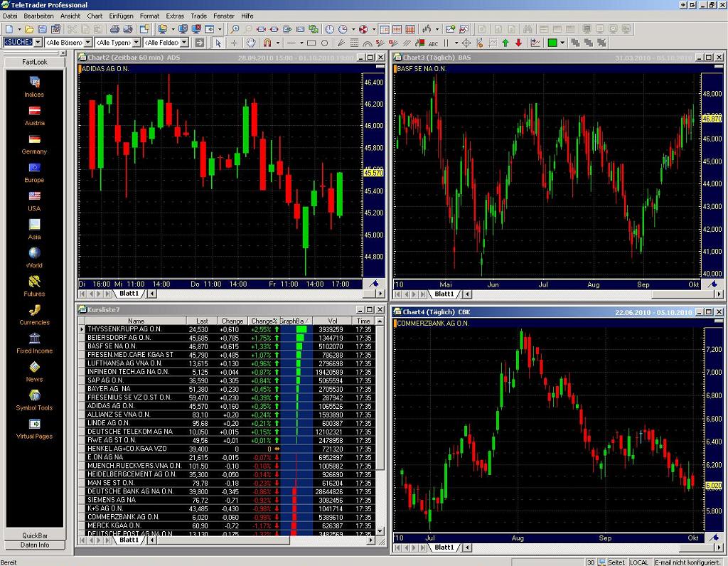Open the Bearbeiten menu
Viewport: 728px width, 566px height.
tap(38, 16)
